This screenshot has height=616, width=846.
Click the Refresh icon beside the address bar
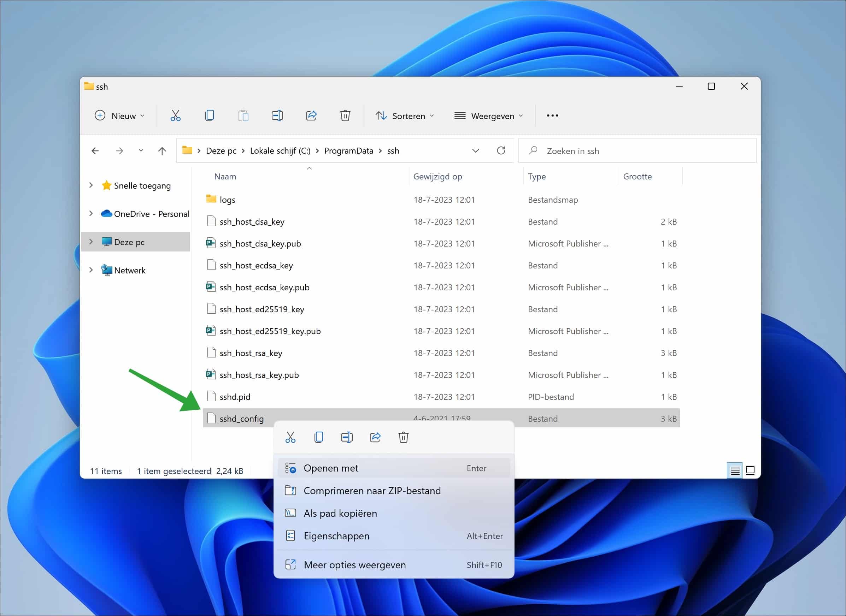501,150
